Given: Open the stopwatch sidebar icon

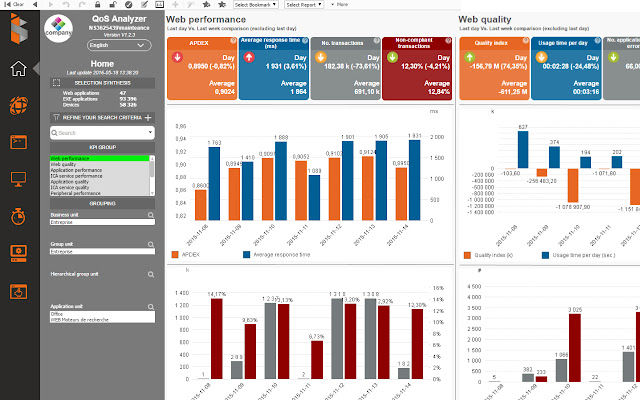Looking at the screenshot, I should coord(18,216).
